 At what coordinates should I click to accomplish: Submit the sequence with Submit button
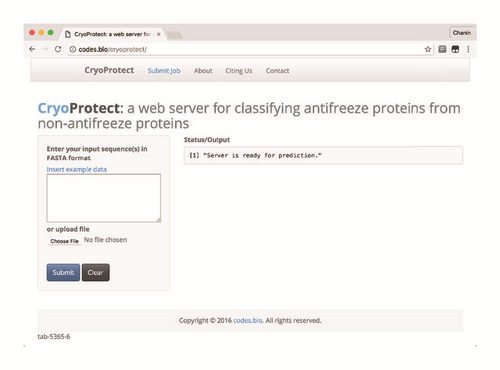pos(63,272)
